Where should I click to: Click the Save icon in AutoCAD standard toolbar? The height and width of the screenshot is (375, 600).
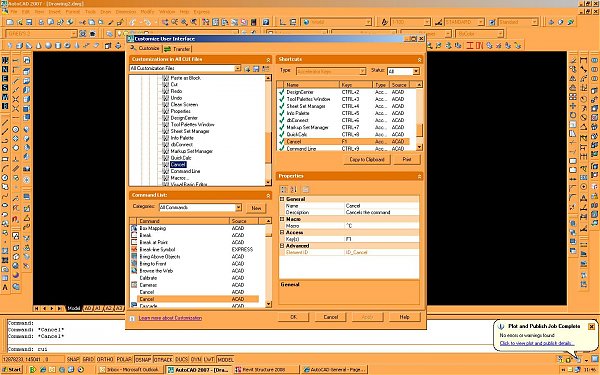tap(29, 22)
